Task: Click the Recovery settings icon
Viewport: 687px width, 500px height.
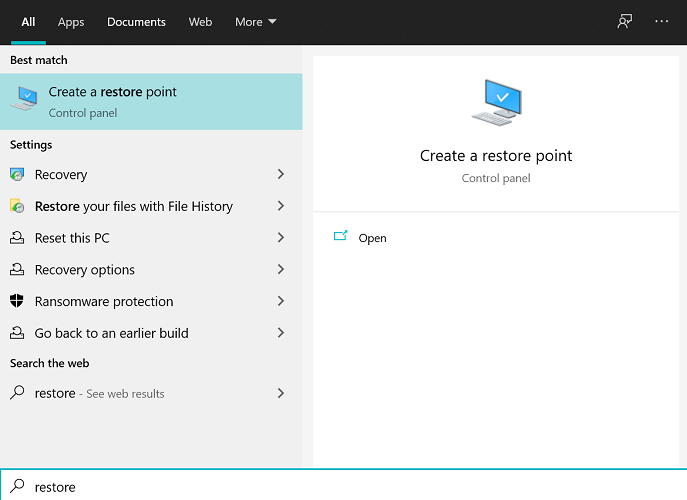Action: tap(17, 174)
